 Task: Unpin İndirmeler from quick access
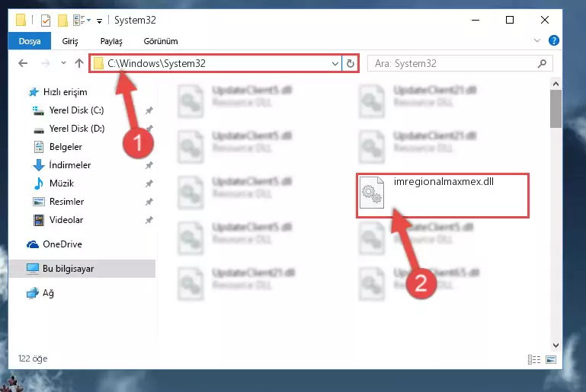pyautogui.click(x=149, y=165)
